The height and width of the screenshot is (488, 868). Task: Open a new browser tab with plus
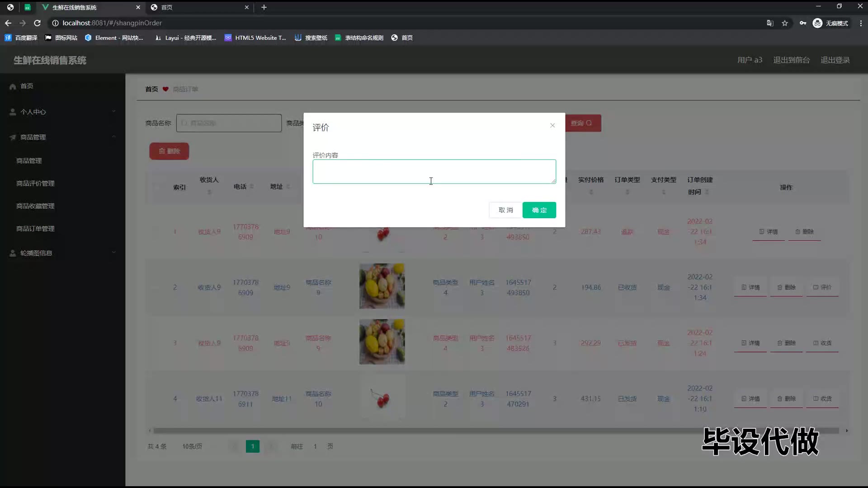264,7
